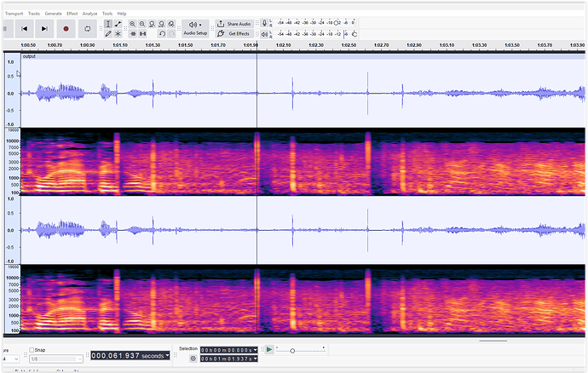Click the Play-at-speed green button
588x373 pixels.
coord(269,349)
